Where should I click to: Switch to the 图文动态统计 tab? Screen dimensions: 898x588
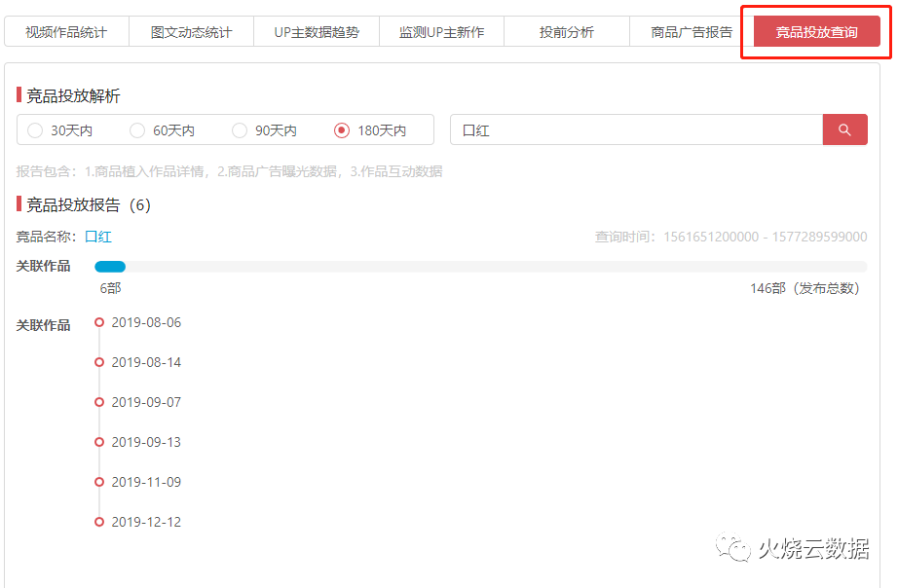[x=191, y=32]
